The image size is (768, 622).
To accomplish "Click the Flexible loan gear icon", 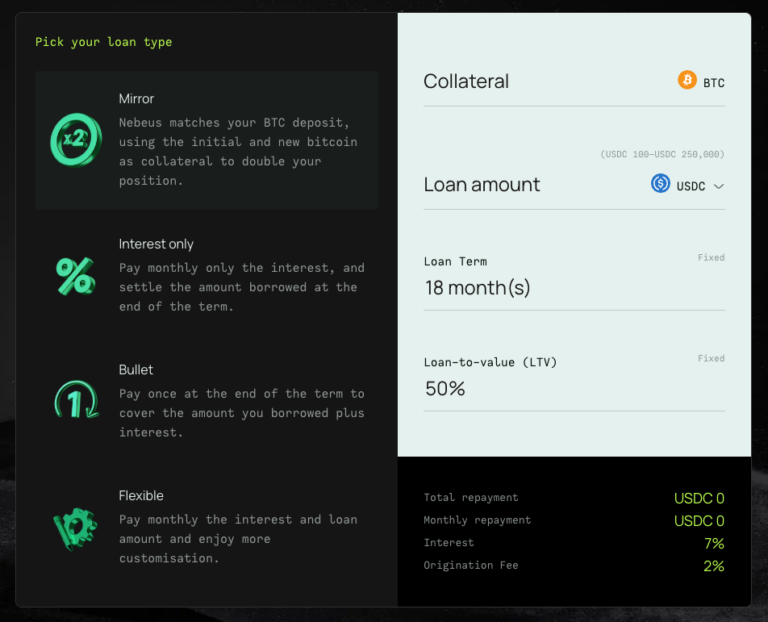I will (x=74, y=527).
